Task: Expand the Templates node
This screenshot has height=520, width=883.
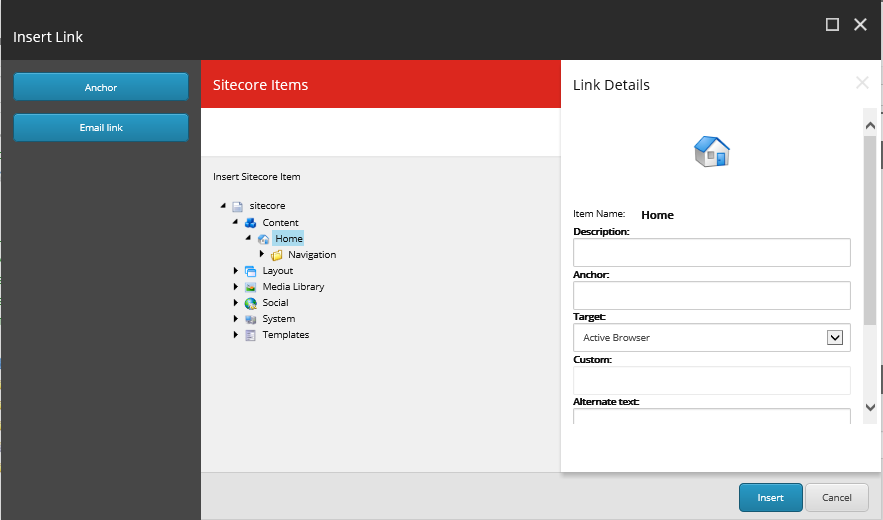Action: (x=235, y=334)
